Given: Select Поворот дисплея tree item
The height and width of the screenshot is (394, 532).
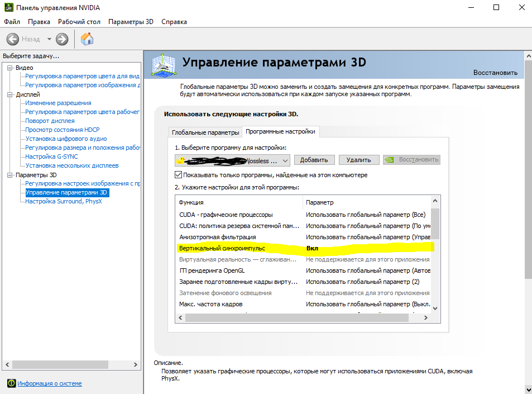Looking at the screenshot, I should tap(50, 121).
